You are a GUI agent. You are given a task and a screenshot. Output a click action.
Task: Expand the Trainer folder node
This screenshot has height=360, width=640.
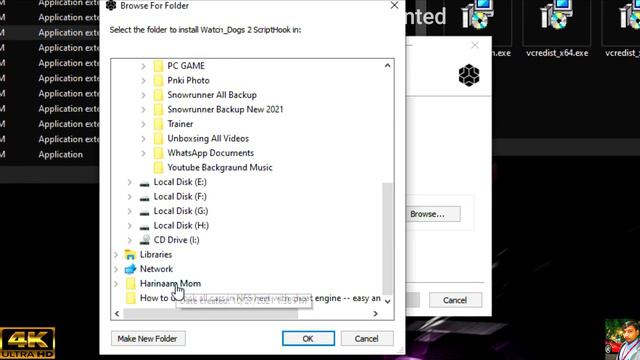coord(143,124)
